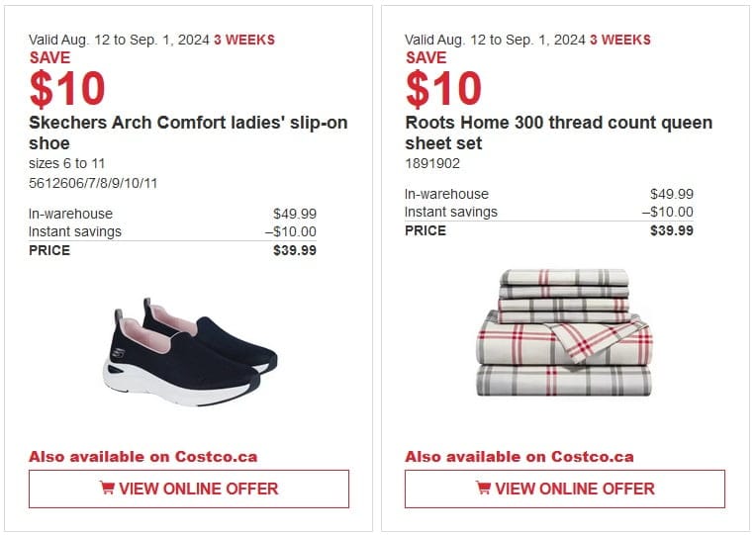The width and height of the screenshot is (756, 535).
Task: Click the Roots Home VIEW ONLINE OFFER button
Action: 565,489
